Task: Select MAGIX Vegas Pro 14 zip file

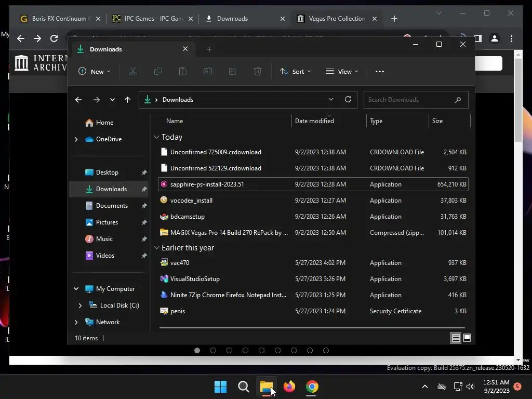Action: pos(313,233)
